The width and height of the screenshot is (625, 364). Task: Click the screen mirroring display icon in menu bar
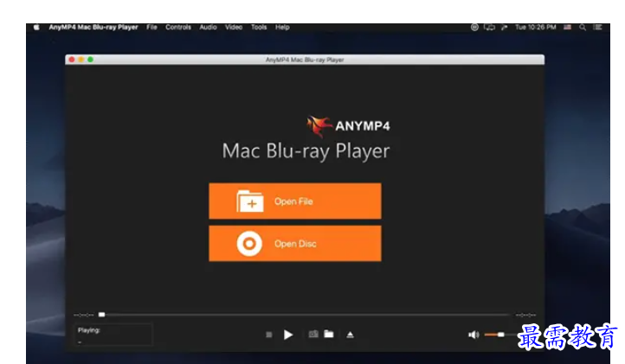489,27
